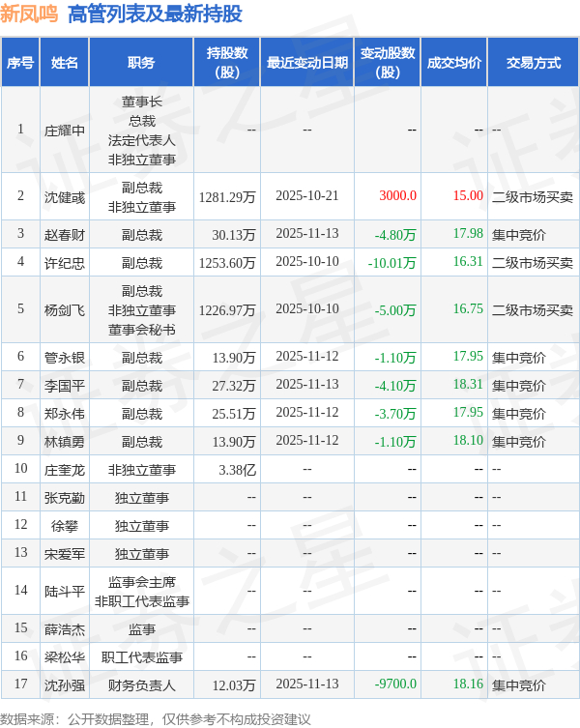Click 管永银's price 17.95
Image resolution: width=580 pixels, height=728 pixels.
[x=468, y=356]
